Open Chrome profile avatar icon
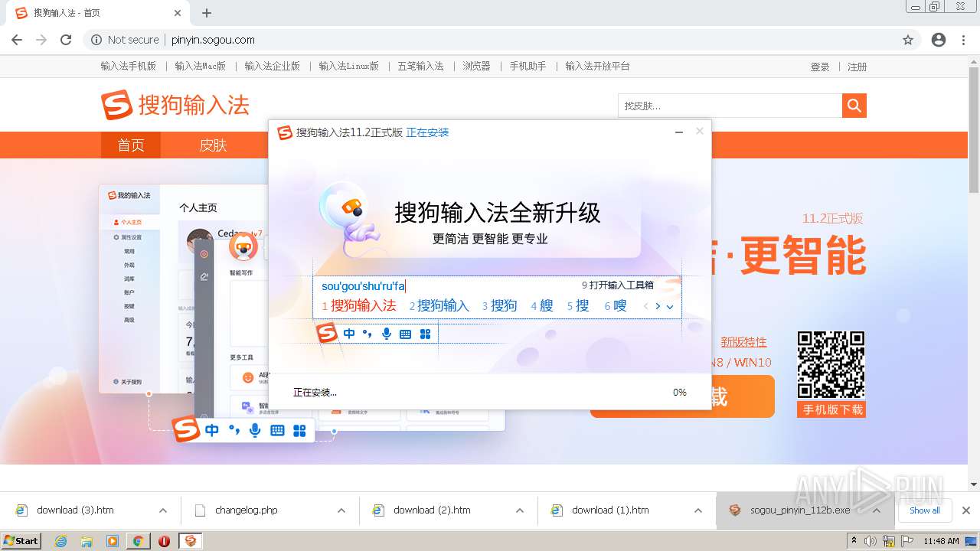The width and height of the screenshot is (980, 551). [x=939, y=40]
